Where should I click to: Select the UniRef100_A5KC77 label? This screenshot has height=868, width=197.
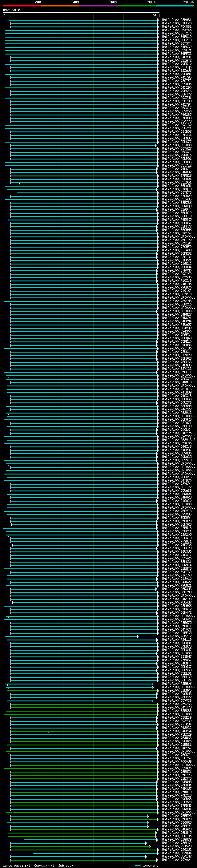tap(177, 142)
